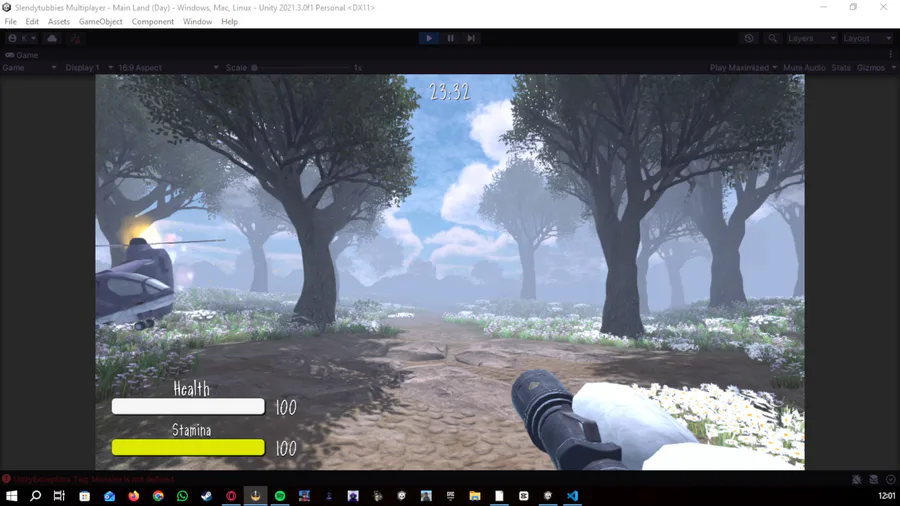Open the Component menu
The height and width of the screenshot is (506, 900).
point(153,22)
